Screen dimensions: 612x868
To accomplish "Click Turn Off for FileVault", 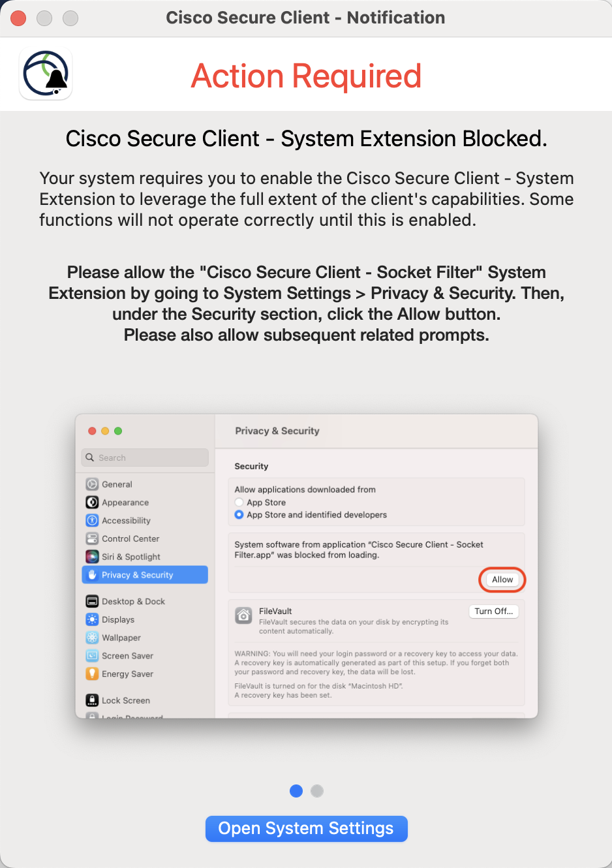I will [x=493, y=611].
